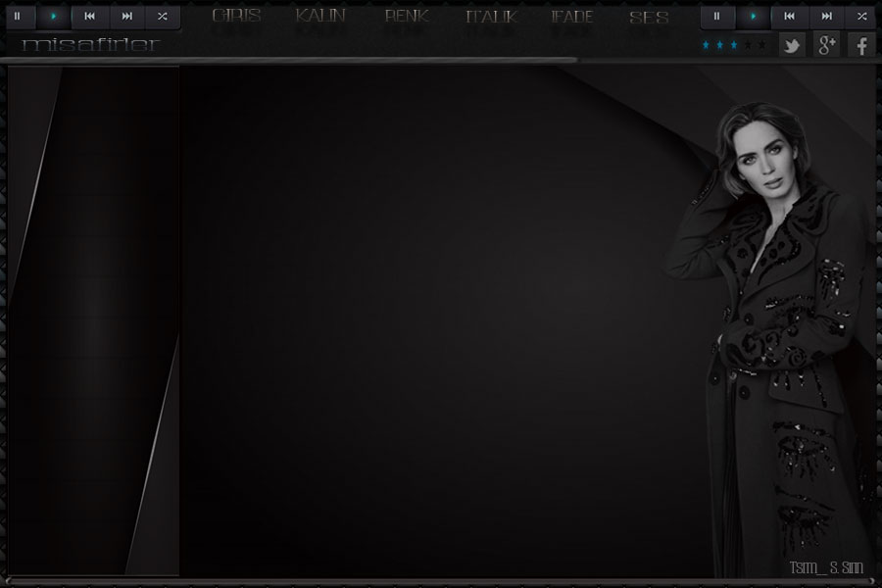The width and height of the screenshot is (882, 588).
Task: Click the GIRIS menu item
Action: (236, 18)
